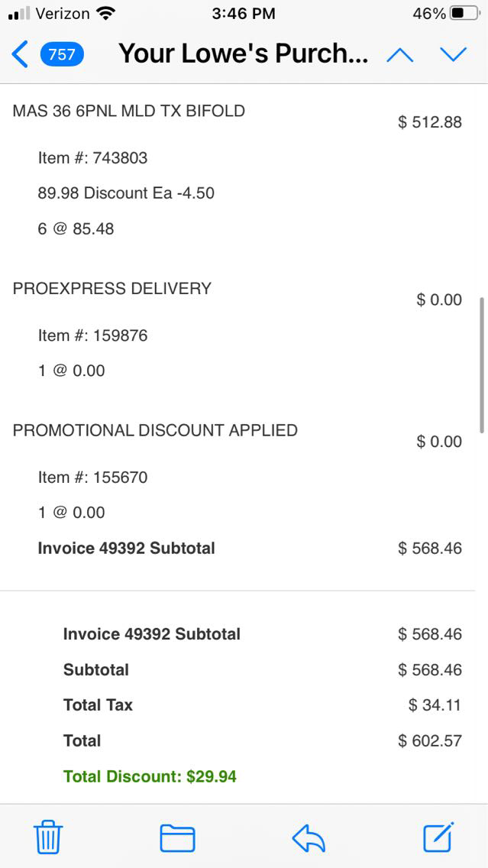Tap the email subject title Your Lowe's Purchase
Image resolution: width=488 pixels, height=868 pixels.
click(x=243, y=54)
